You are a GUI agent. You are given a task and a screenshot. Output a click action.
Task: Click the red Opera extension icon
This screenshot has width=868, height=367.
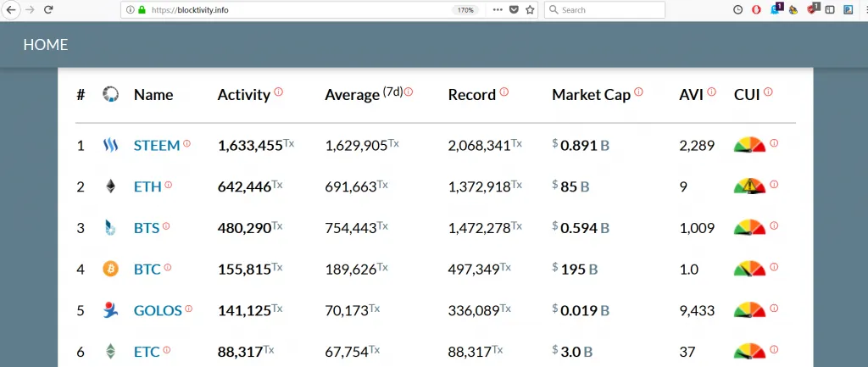point(756,9)
